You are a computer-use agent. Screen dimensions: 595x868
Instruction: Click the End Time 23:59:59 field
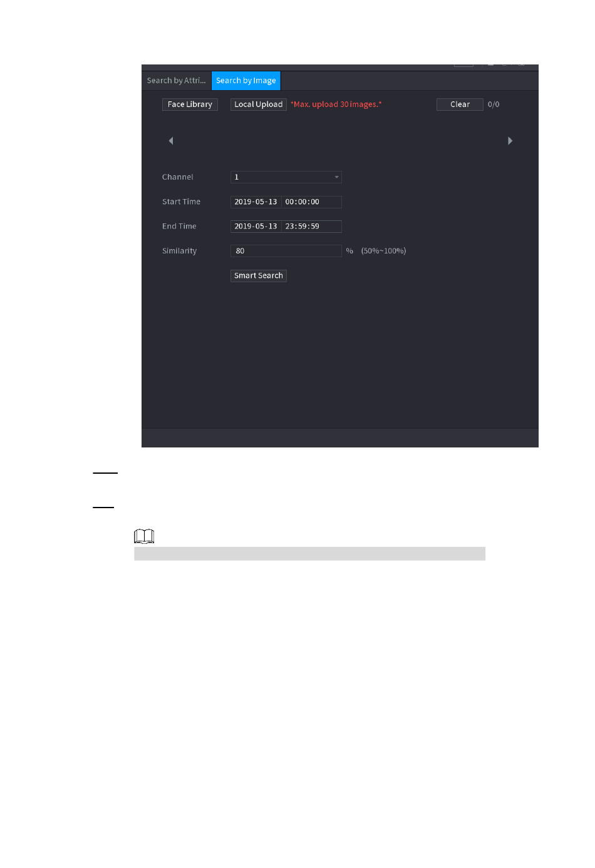[x=311, y=227]
